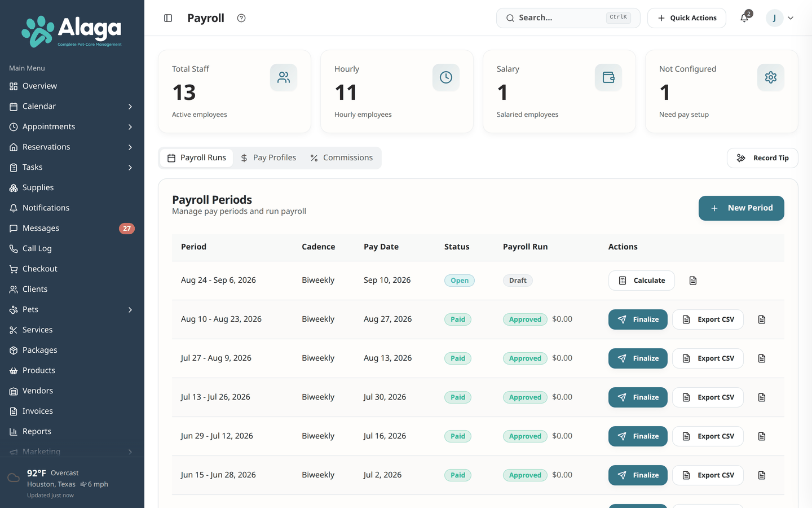Click the Open status badge
Image resolution: width=812 pixels, height=508 pixels.
[x=460, y=281]
